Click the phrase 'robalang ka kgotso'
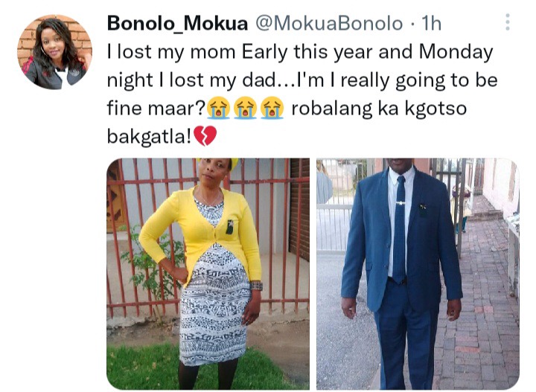536x392 pixels. pyautogui.click(x=379, y=109)
